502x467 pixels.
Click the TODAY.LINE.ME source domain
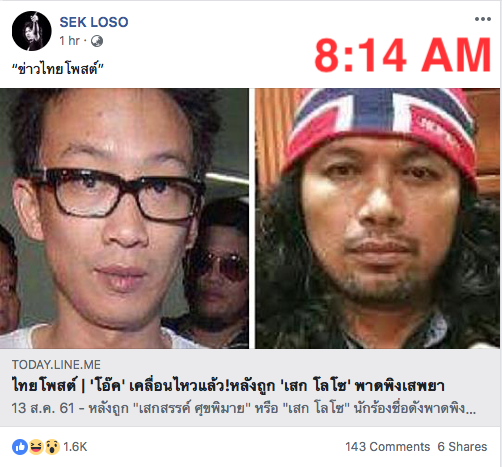point(56,365)
